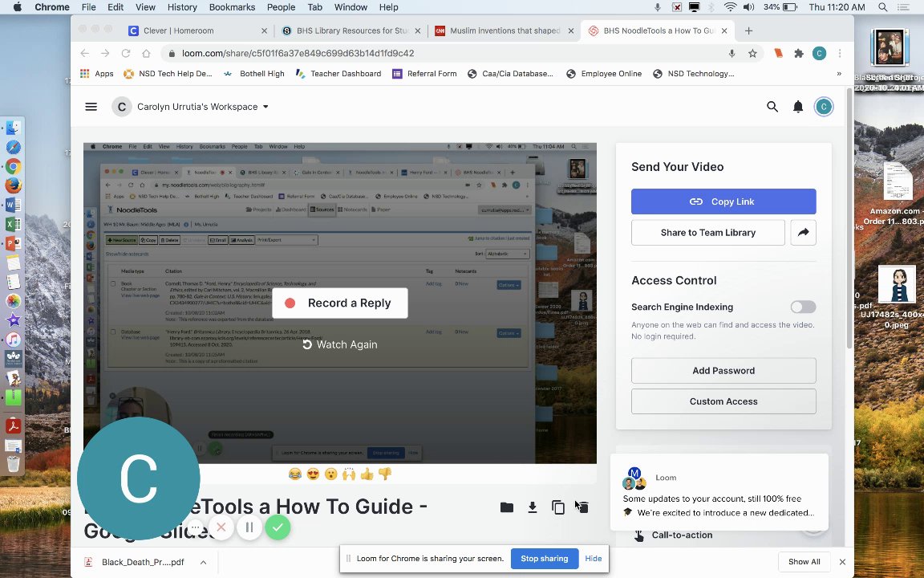This screenshot has width=924, height=578.
Task: Pause the Loom recording
Action: [x=249, y=527]
